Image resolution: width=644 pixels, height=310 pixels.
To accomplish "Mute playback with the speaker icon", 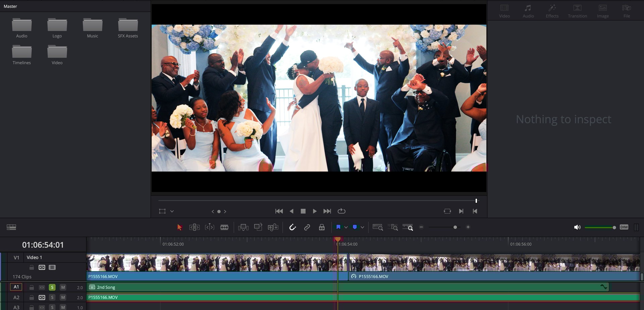I will 577,227.
